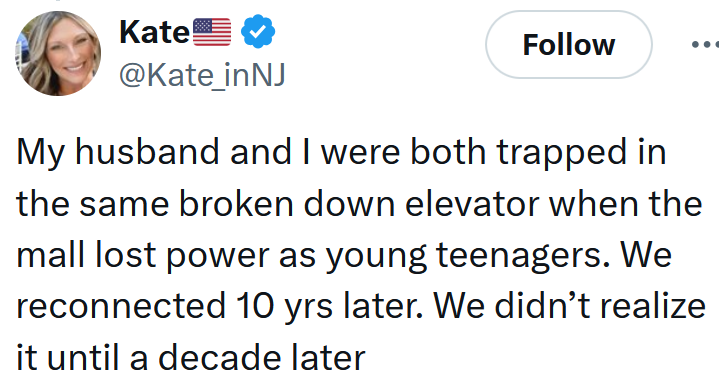Click the word 'husband' in the tweet
This screenshot has height=389, width=719.
pos(147,152)
